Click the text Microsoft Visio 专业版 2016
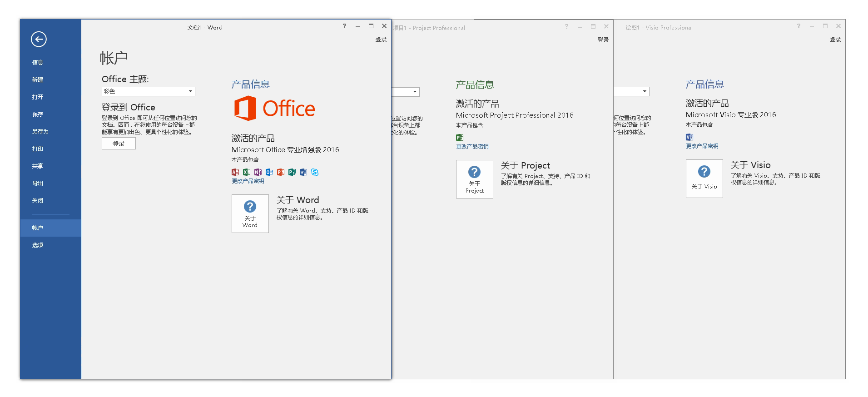This screenshot has height=397, width=868. click(x=731, y=114)
